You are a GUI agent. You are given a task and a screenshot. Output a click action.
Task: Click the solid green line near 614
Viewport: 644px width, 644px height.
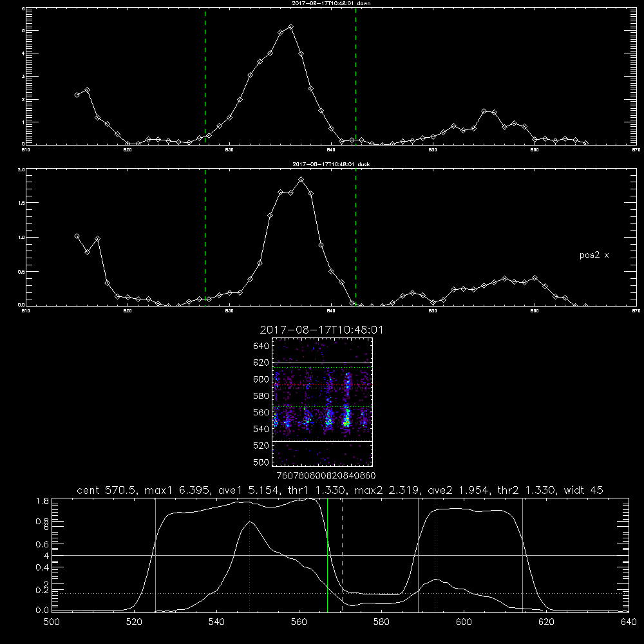coord(523,554)
